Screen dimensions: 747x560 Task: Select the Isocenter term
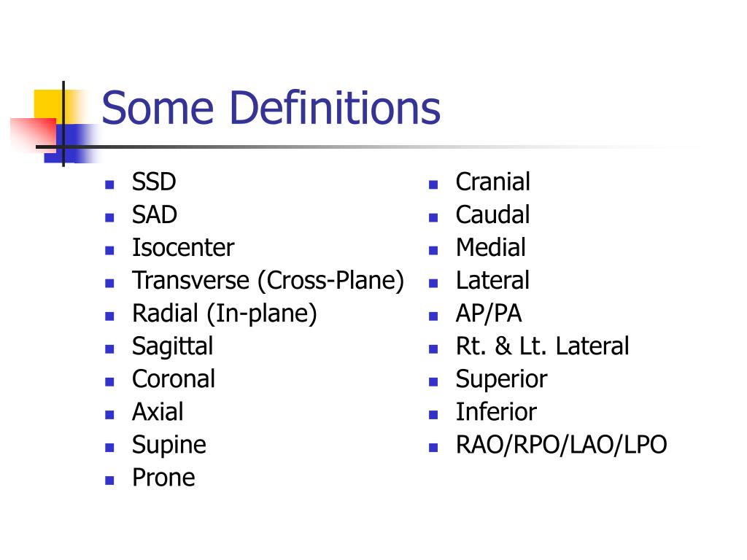183,248
